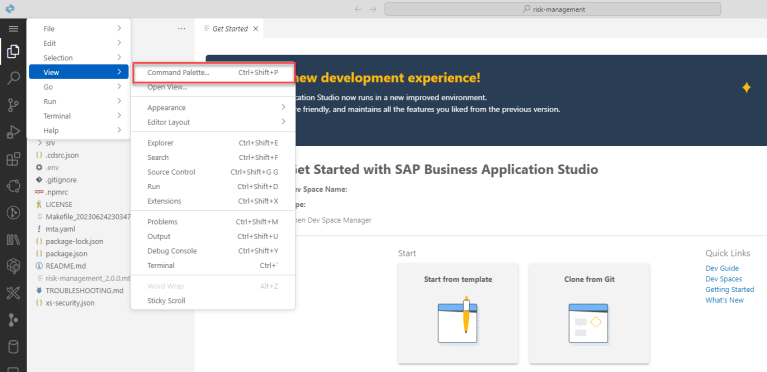The image size is (767, 372).
Task: Expand the Selection menu
Action: [78, 58]
